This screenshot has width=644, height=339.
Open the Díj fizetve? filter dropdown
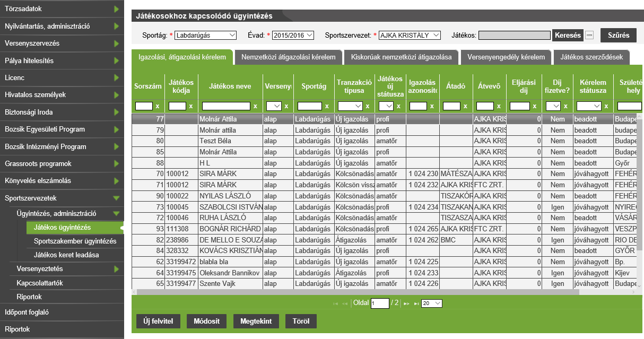pyautogui.click(x=553, y=106)
